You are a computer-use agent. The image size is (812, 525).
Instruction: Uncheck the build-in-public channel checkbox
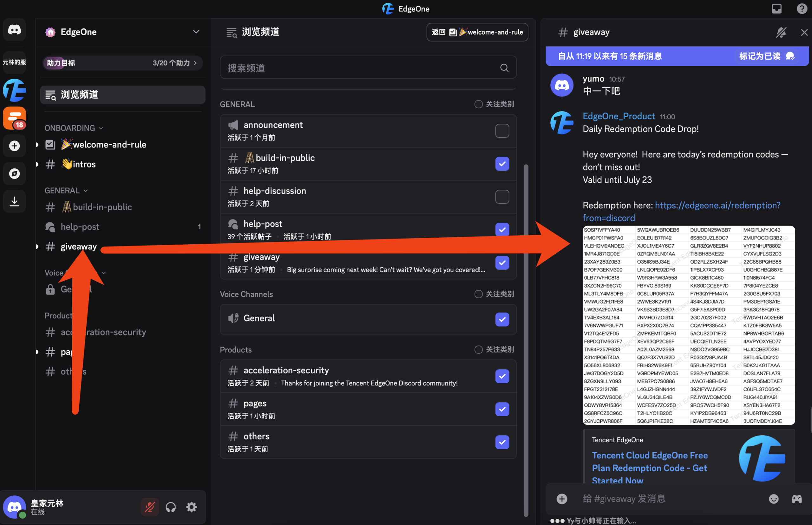click(502, 164)
